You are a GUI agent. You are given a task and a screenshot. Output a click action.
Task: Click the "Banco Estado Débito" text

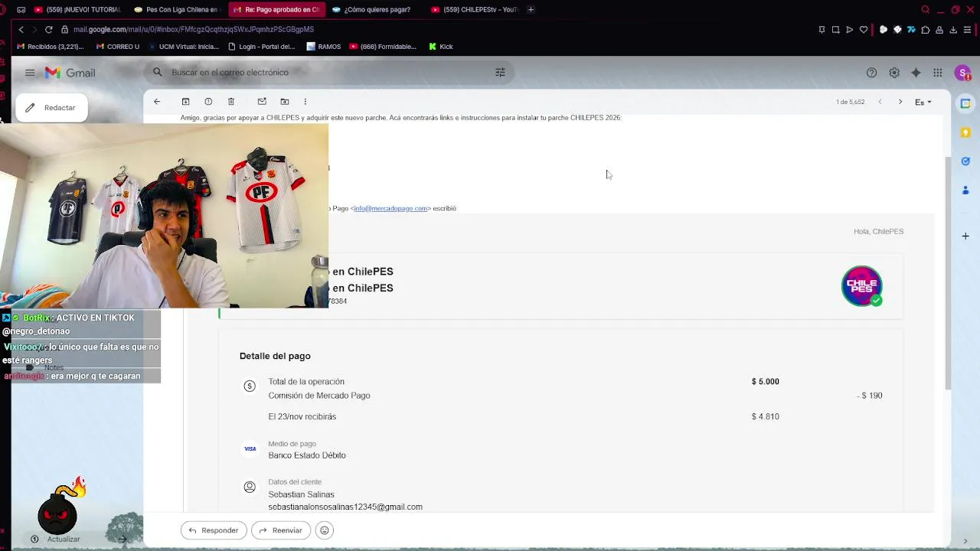307,455
